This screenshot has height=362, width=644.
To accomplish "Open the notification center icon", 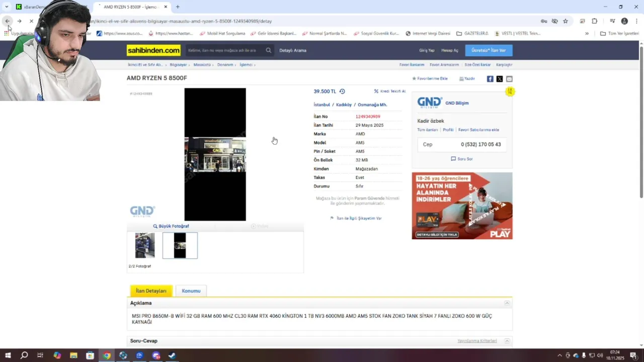I will coord(633,355).
